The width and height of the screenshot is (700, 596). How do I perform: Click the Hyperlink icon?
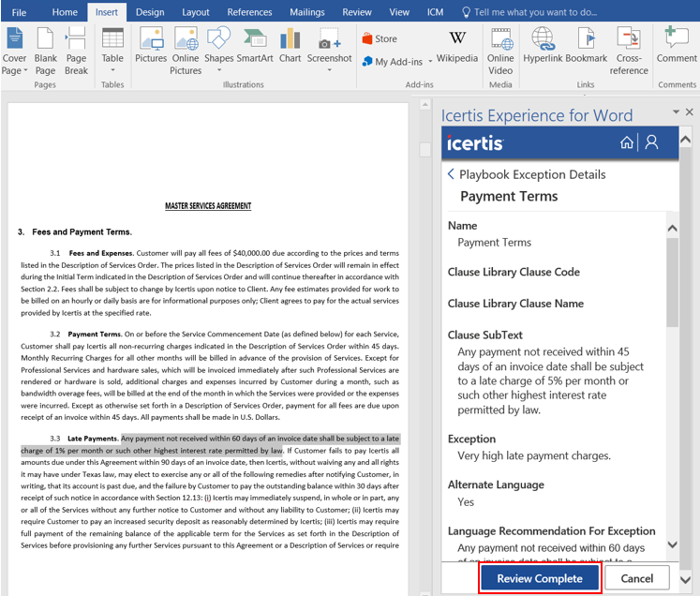543,49
